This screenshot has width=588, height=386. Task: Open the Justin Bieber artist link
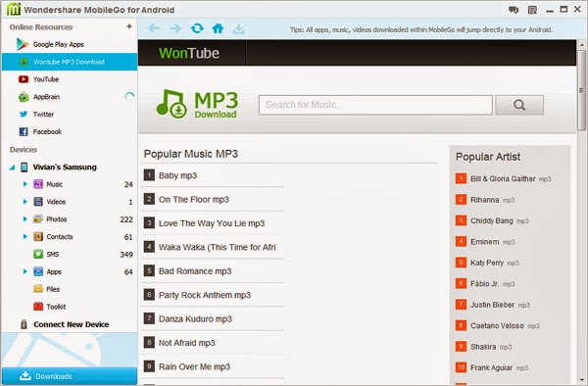tap(492, 305)
